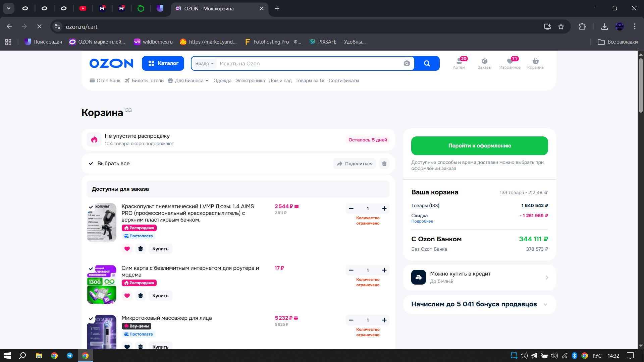This screenshot has width=644, height=362.
Task: Click the camera image search icon
Action: click(407, 63)
